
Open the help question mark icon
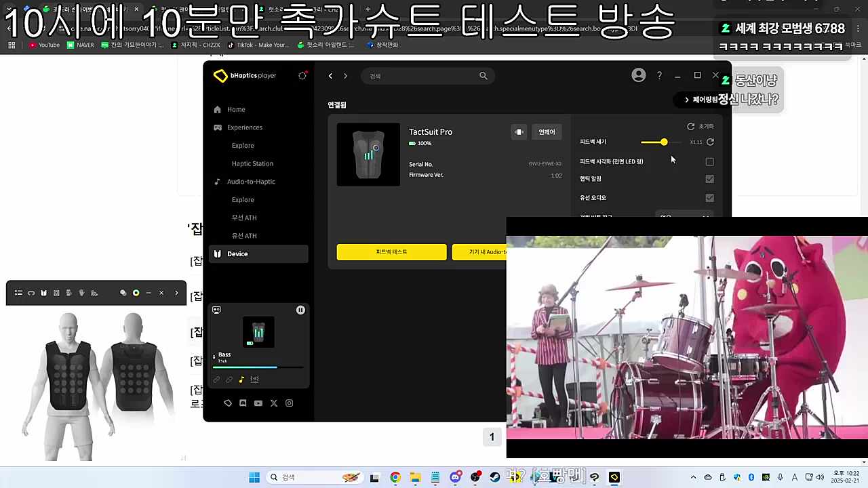click(x=659, y=76)
